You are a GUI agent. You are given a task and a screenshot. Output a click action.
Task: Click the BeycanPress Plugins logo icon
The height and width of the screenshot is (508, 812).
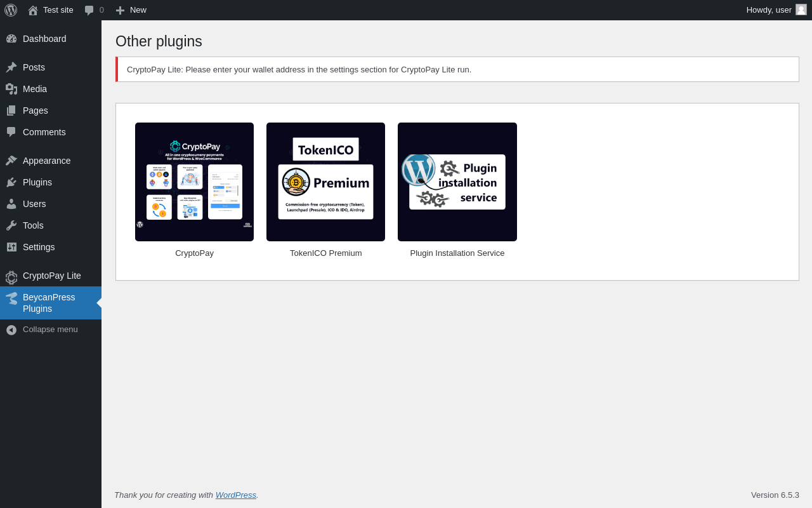click(x=11, y=298)
